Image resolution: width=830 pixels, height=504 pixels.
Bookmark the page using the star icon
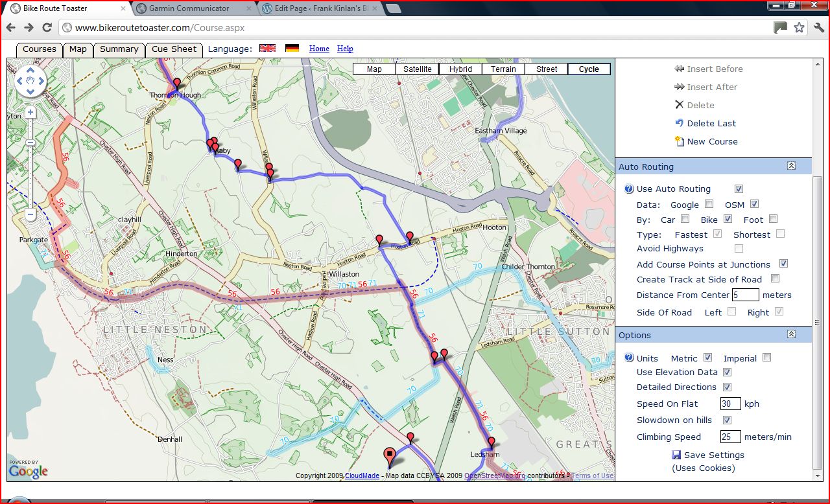point(799,27)
